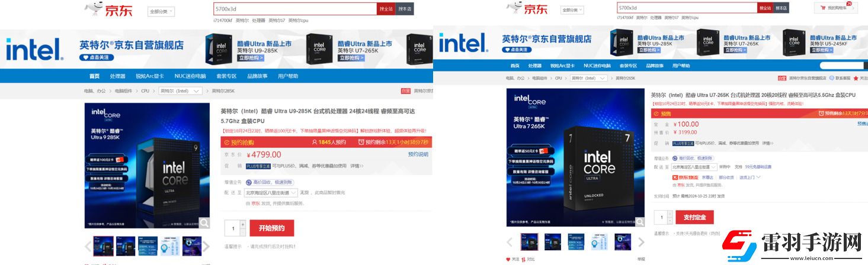Select fourth thumbnail on U7-265K page
868x265 pixels.
pyautogui.click(x=600, y=242)
